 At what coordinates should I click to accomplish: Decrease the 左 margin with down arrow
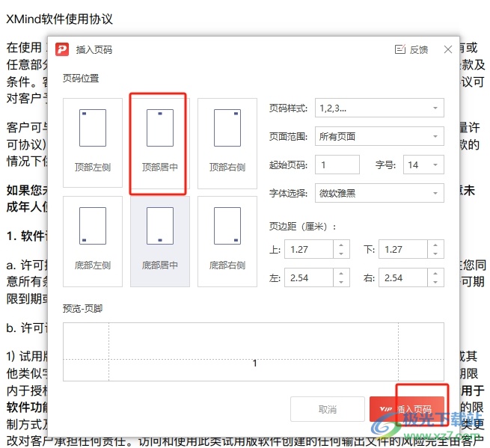[341, 282]
